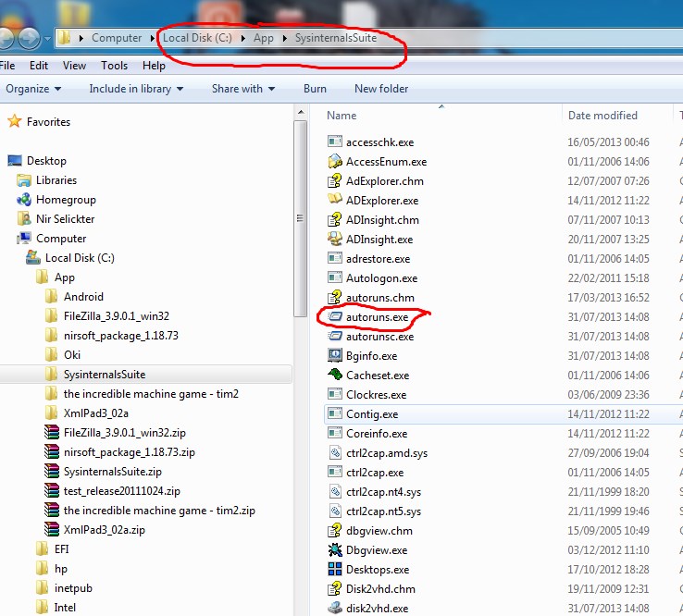Select the adrestore.exe file
The height and width of the screenshot is (616, 683).
point(378,259)
